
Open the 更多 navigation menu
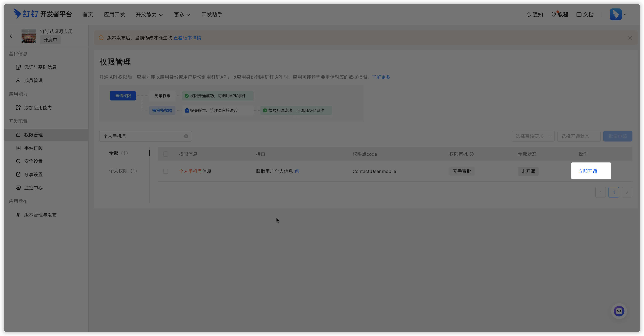click(x=182, y=15)
